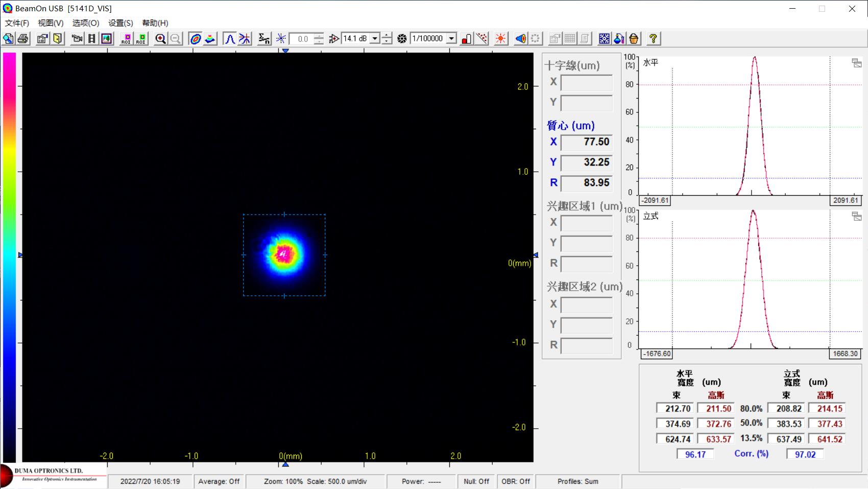The image size is (868, 489).
Task: Click the rainbow color scale bar
Action: click(9, 255)
